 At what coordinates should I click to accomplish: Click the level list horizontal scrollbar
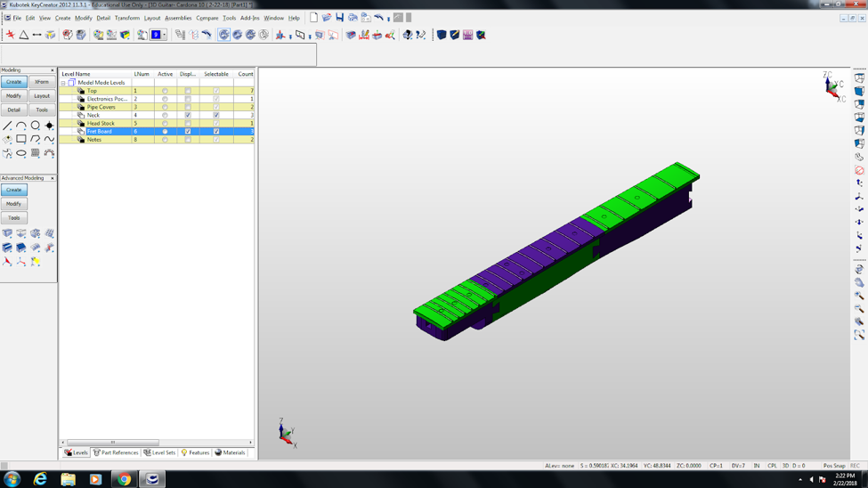point(113,443)
